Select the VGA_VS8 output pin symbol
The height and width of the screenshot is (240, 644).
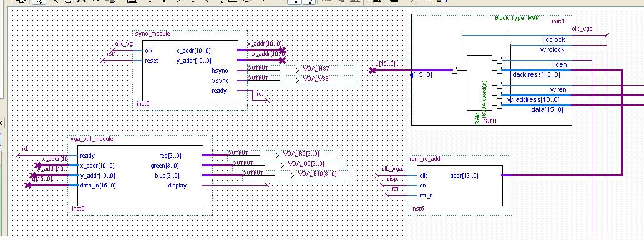click(x=289, y=80)
